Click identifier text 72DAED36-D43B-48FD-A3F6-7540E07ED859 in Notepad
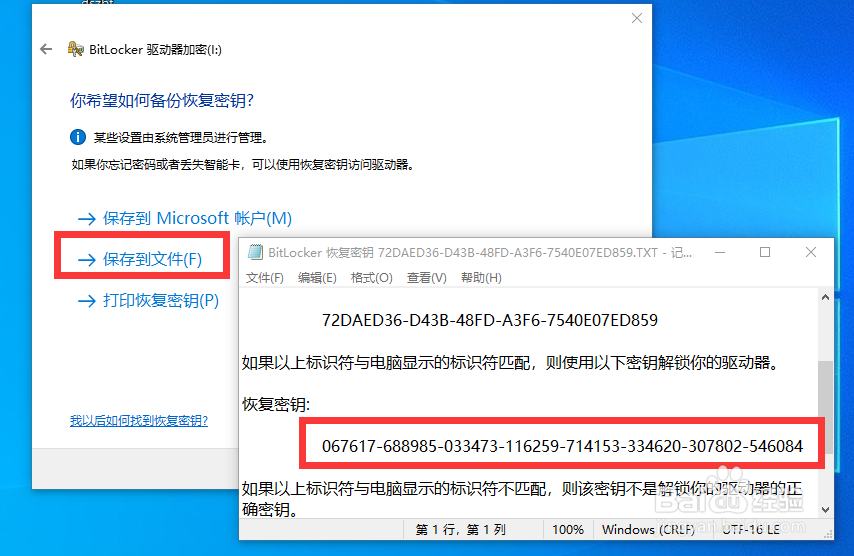The height and width of the screenshot is (556, 854). [490, 320]
